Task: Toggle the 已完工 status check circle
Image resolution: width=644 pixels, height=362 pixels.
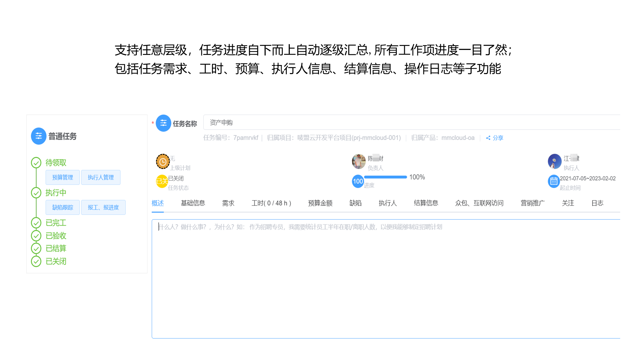Action: pyautogui.click(x=36, y=223)
